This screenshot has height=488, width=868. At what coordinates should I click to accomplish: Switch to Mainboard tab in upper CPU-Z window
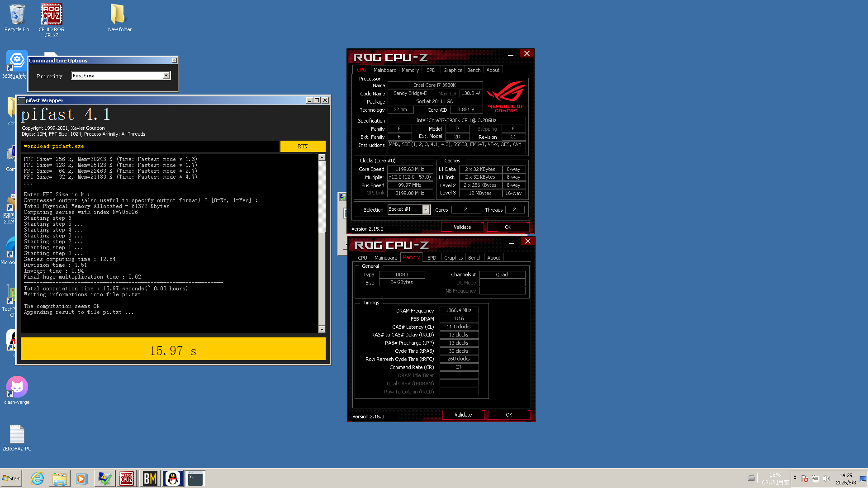(x=385, y=70)
